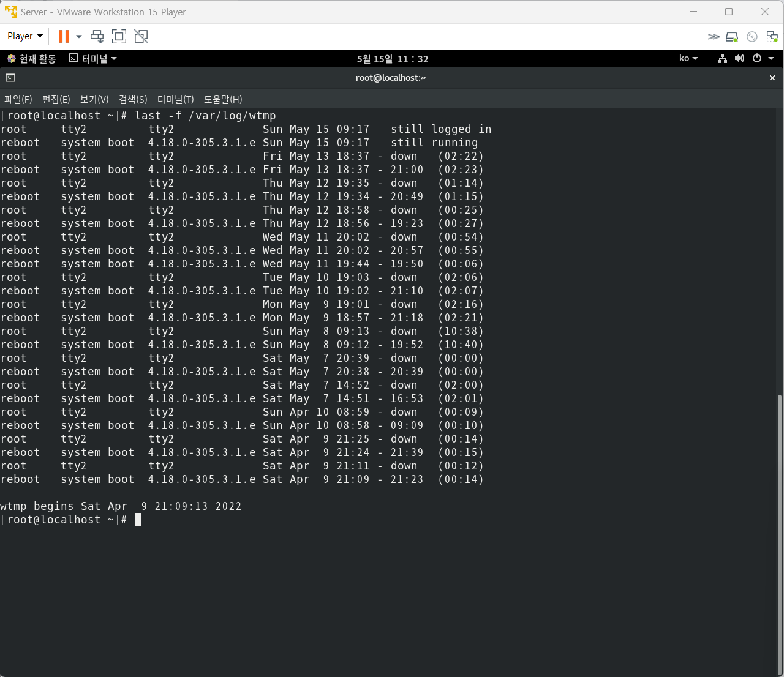Click the CD/DVD drive device icon

[x=752, y=37]
